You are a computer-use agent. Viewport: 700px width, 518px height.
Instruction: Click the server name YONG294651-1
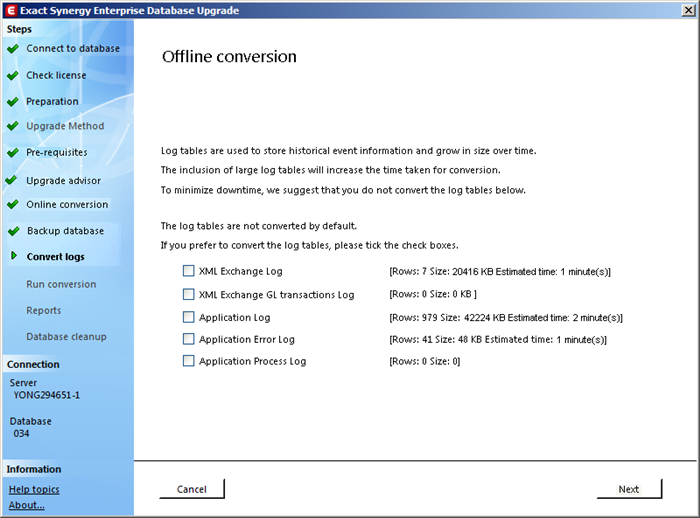click(x=46, y=395)
